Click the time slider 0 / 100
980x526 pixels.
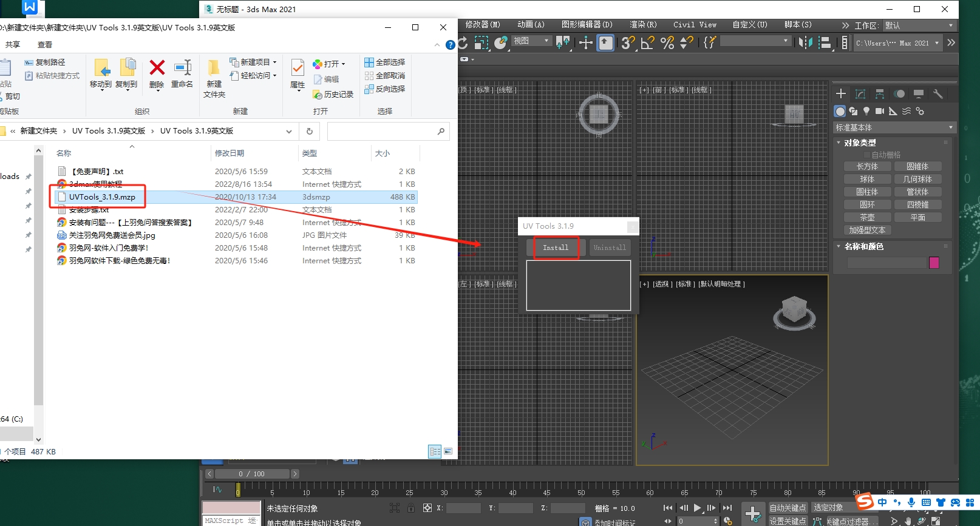[x=252, y=474]
